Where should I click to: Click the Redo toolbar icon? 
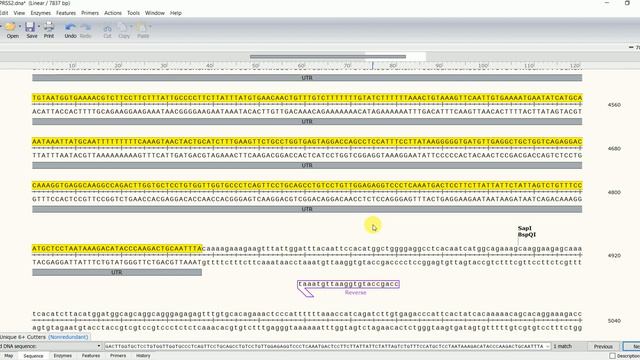point(86,27)
